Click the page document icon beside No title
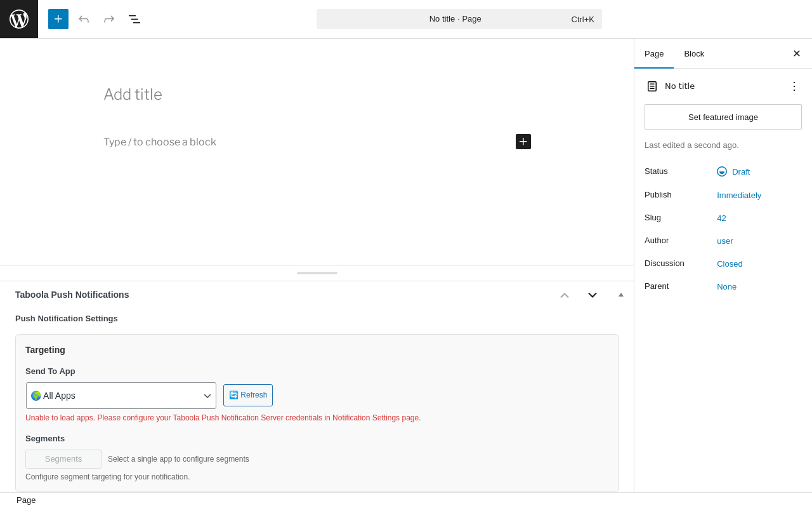This screenshot has height=508, width=812. tap(652, 86)
